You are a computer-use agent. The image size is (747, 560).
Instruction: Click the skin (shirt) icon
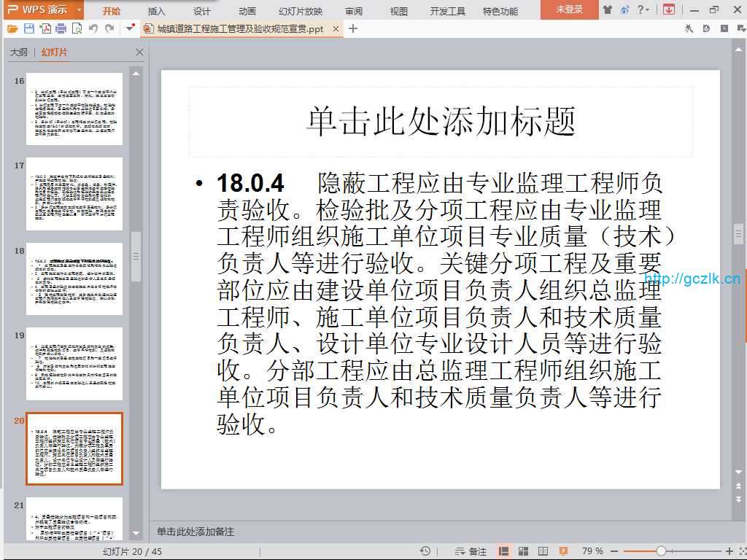pyautogui.click(x=608, y=10)
